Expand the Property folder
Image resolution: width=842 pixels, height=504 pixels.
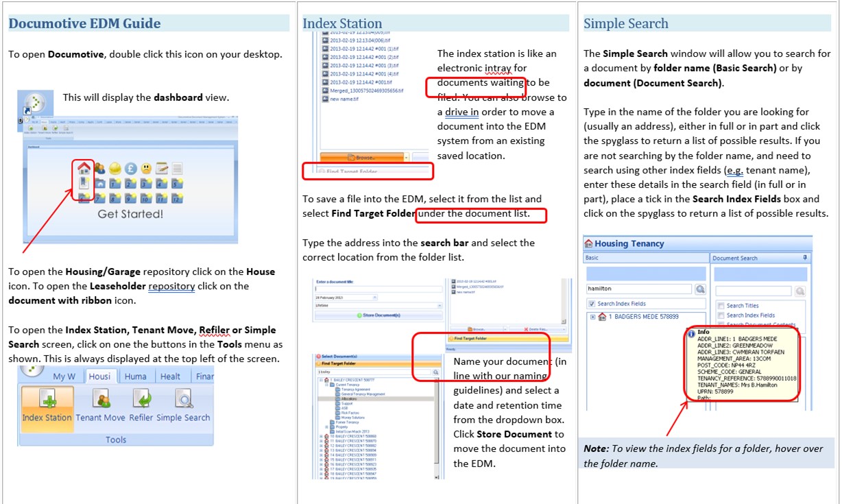(327, 427)
